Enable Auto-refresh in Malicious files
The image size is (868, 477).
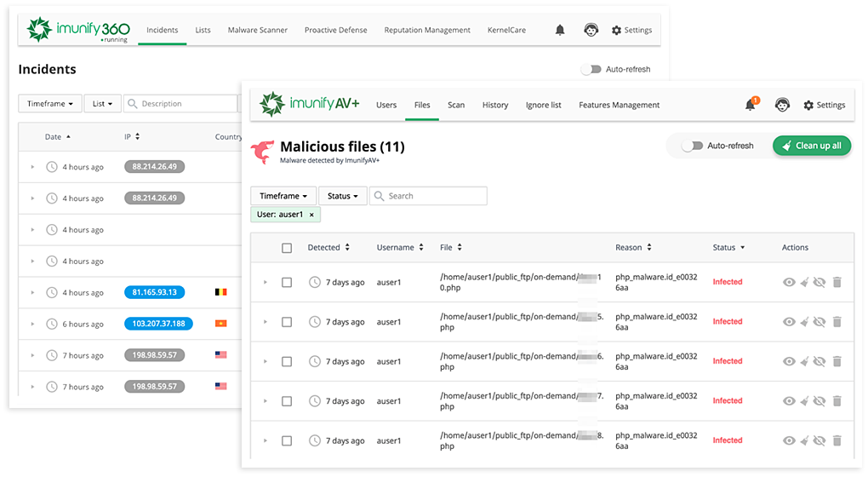(693, 146)
